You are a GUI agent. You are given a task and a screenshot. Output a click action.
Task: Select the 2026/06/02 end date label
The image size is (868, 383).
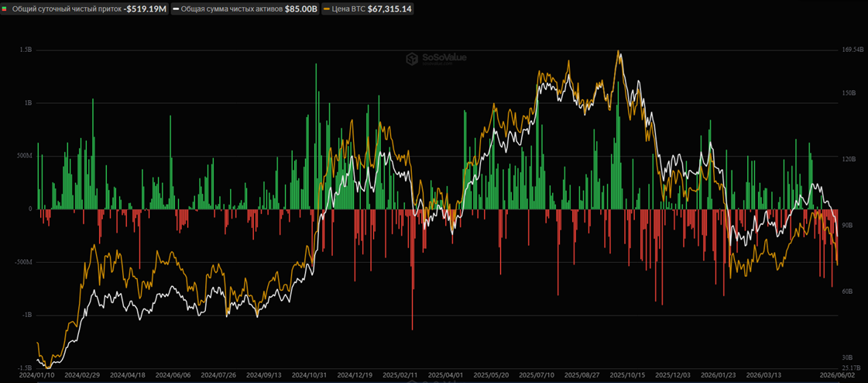(x=835, y=375)
